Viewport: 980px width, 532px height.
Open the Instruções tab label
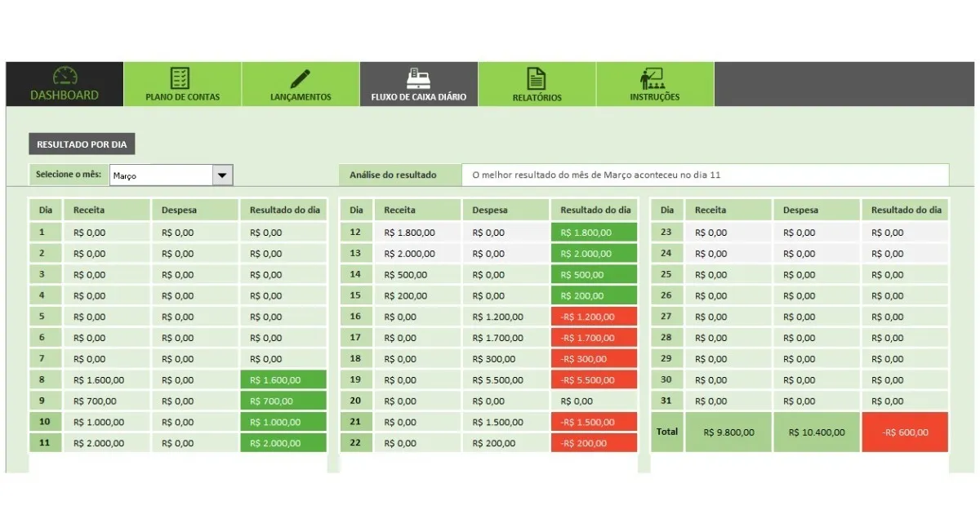pyautogui.click(x=654, y=97)
